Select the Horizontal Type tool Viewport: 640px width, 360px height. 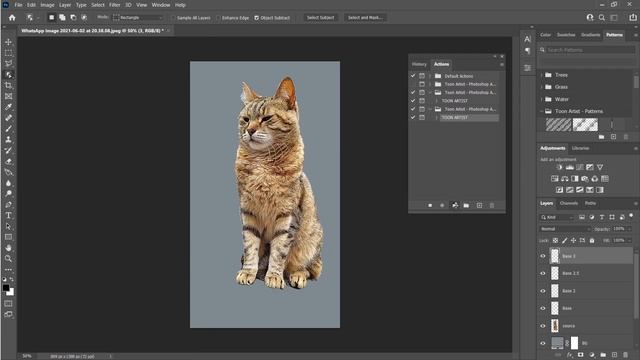pyautogui.click(x=8, y=215)
